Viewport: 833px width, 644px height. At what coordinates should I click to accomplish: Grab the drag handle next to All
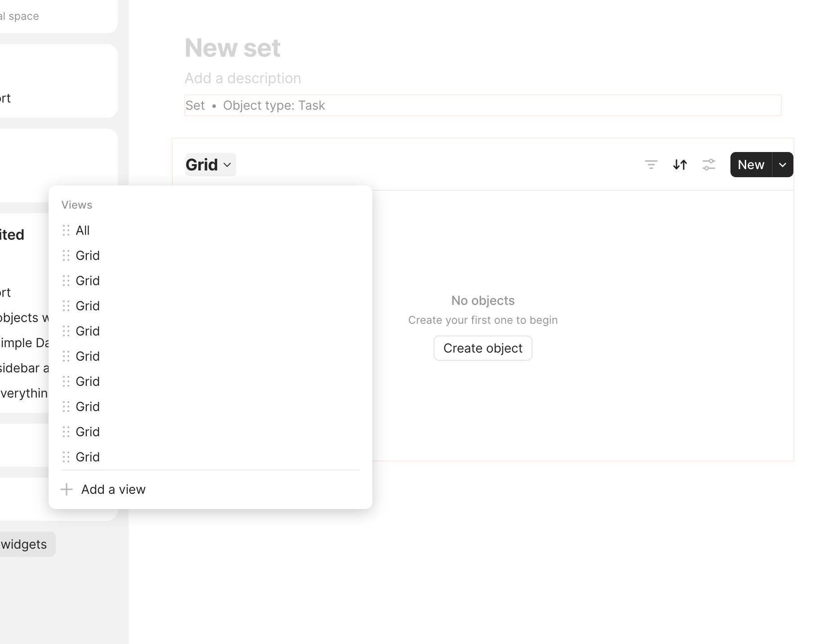pyautogui.click(x=66, y=230)
